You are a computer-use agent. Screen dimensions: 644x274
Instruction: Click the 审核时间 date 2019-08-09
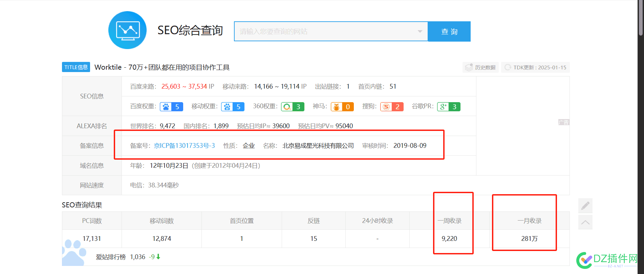pyautogui.click(x=410, y=145)
